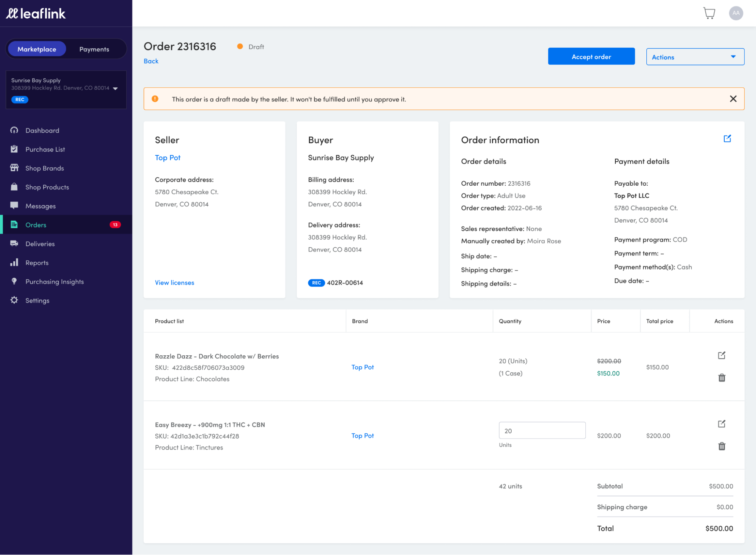Switch to Marketplace mode
This screenshot has height=555, width=756.
37,49
